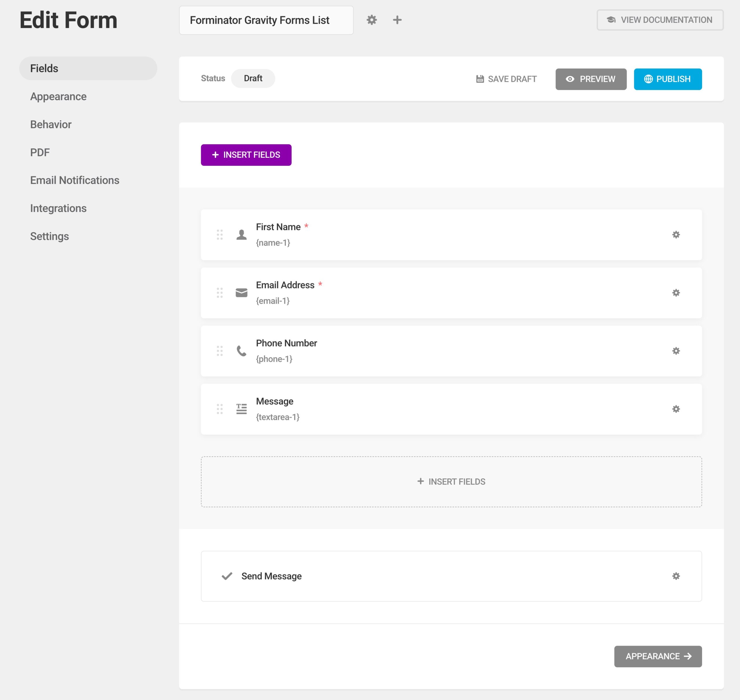Select the PDF tab in sidebar
The width and height of the screenshot is (740, 700).
coord(40,152)
